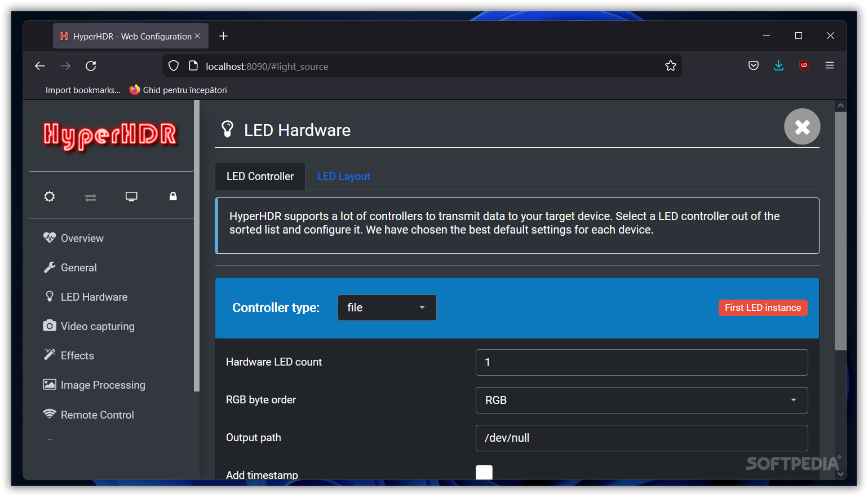Open the Ghid pentru începători bookmark

point(178,90)
